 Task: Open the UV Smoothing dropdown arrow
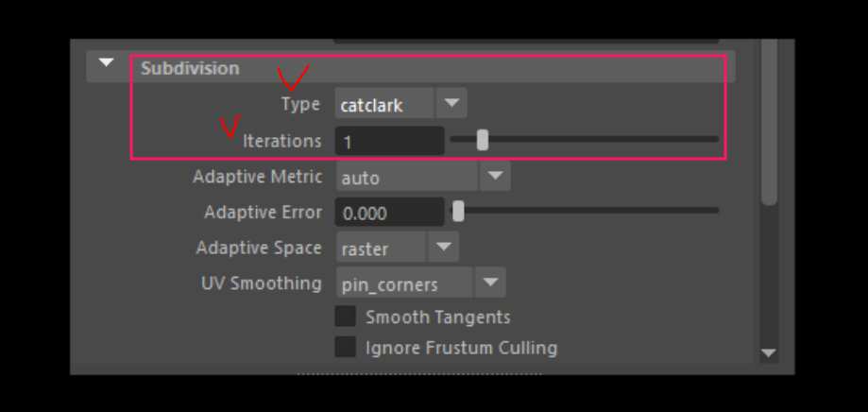[x=490, y=282]
